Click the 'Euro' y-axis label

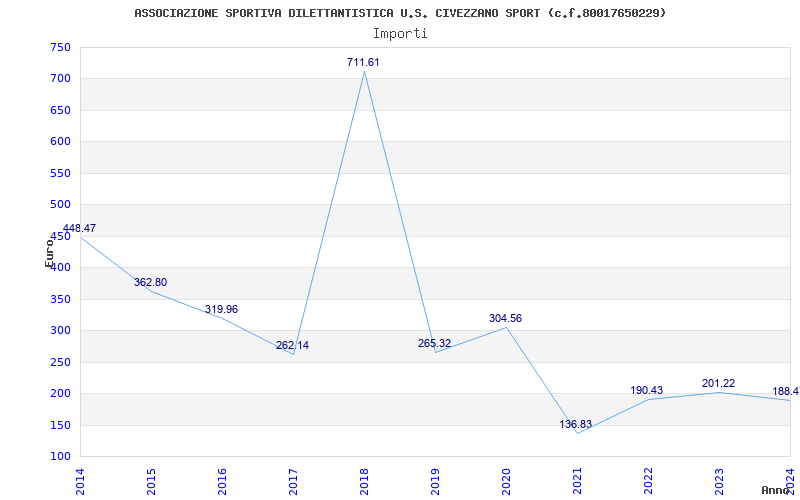[x=49, y=256]
